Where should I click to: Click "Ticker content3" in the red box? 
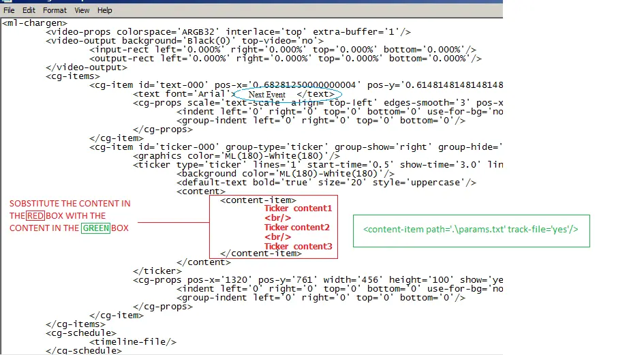(298, 246)
